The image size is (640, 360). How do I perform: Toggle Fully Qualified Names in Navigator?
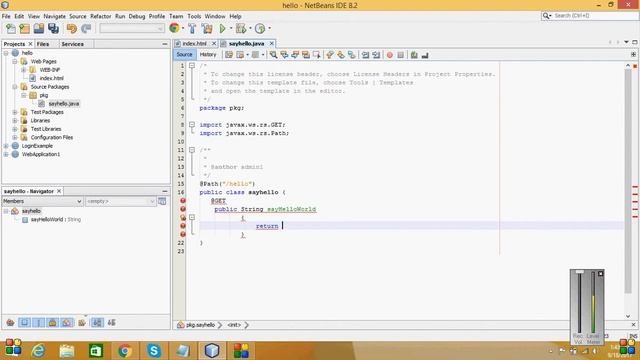[82, 323]
